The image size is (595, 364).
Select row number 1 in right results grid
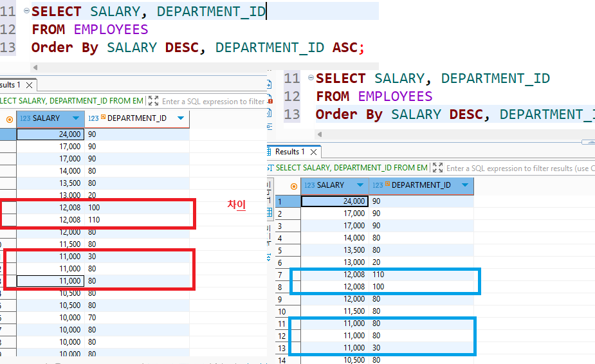tap(288, 201)
